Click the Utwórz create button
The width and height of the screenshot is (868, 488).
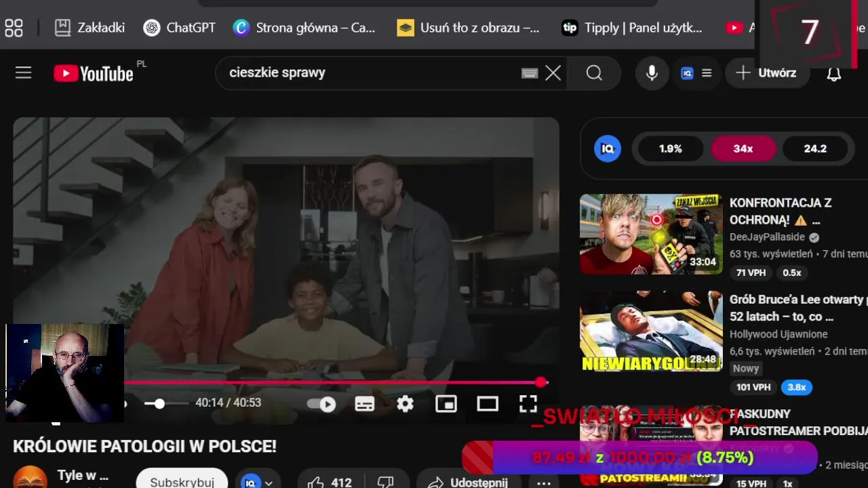[767, 73]
